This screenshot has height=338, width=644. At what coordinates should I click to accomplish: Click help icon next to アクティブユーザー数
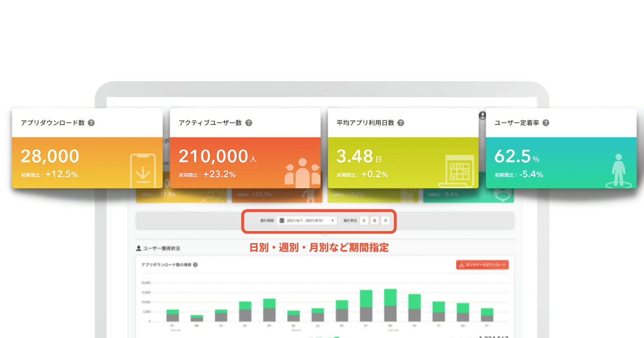(x=248, y=123)
